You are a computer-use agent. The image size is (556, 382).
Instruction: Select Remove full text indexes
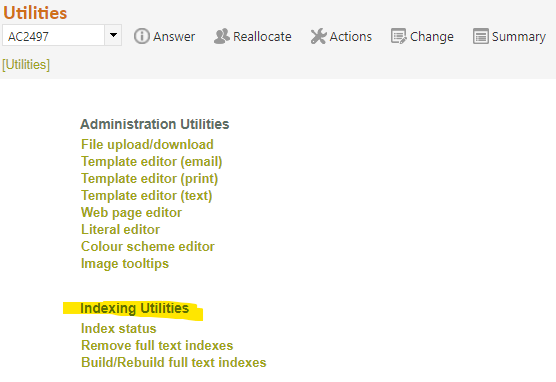pyautogui.click(x=157, y=345)
